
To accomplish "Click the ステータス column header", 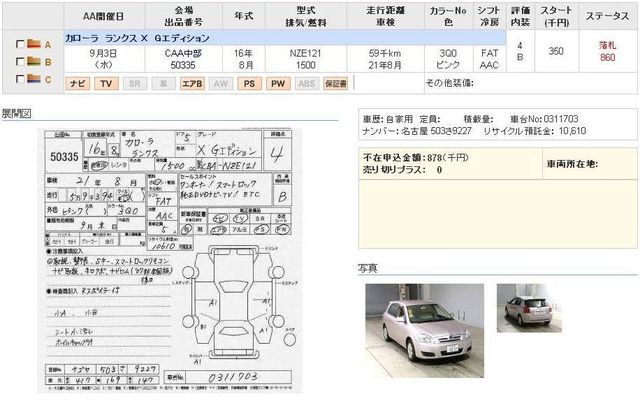I will [607, 16].
